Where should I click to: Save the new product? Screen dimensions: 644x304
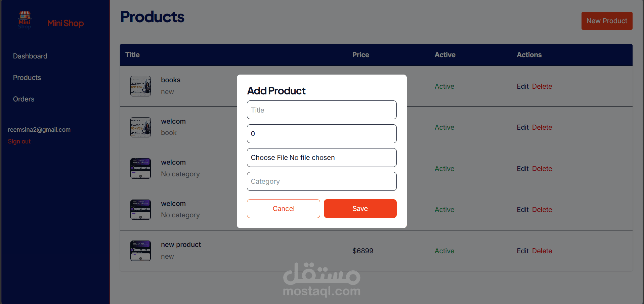click(x=360, y=209)
